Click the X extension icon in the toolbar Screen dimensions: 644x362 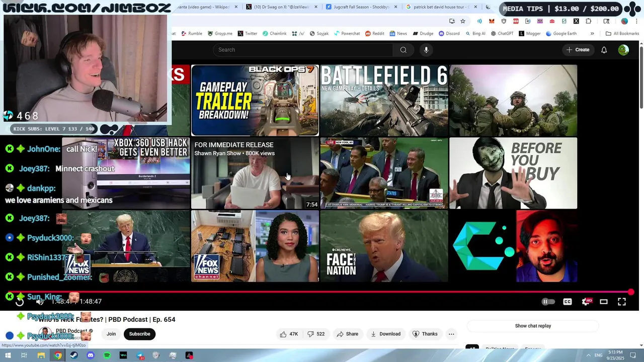pos(576,21)
